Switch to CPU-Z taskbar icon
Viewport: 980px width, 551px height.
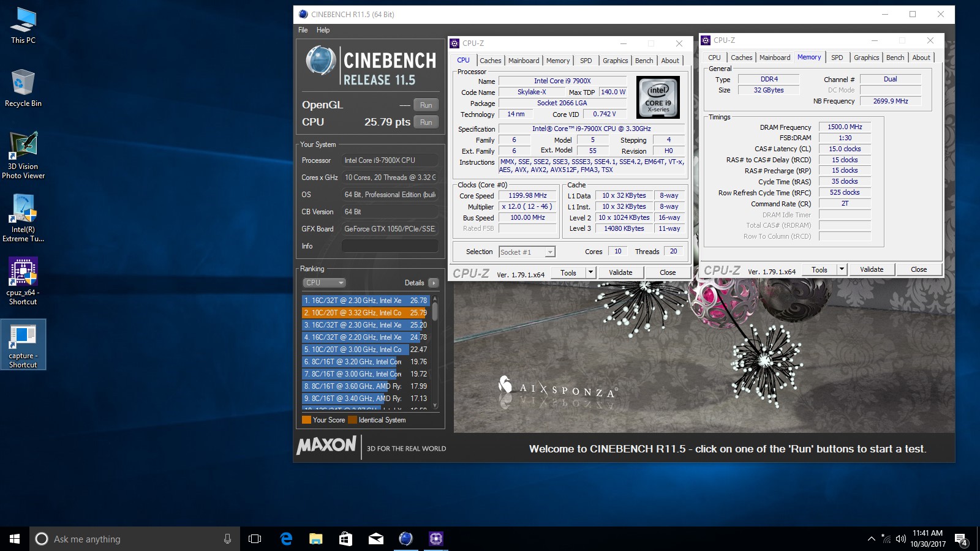[435, 539]
